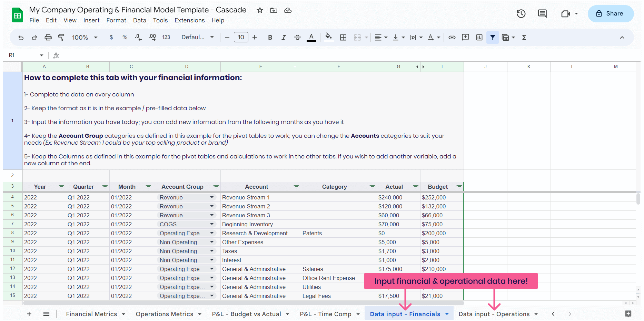644x321 pixels.
Task: Select the Paint format tool
Action: (61, 37)
